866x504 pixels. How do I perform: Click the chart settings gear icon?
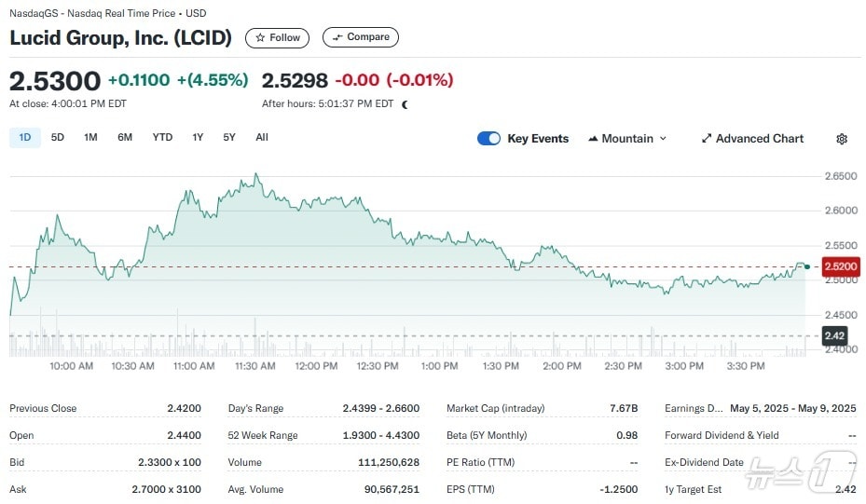click(842, 139)
